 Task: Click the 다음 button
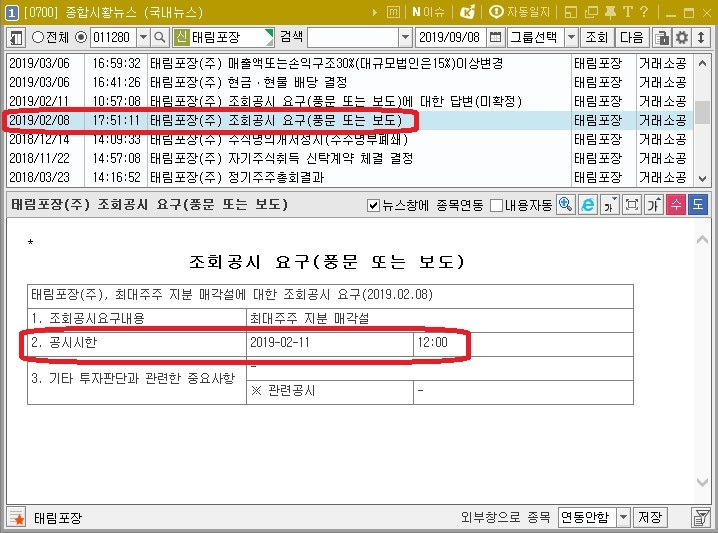[x=632, y=37]
